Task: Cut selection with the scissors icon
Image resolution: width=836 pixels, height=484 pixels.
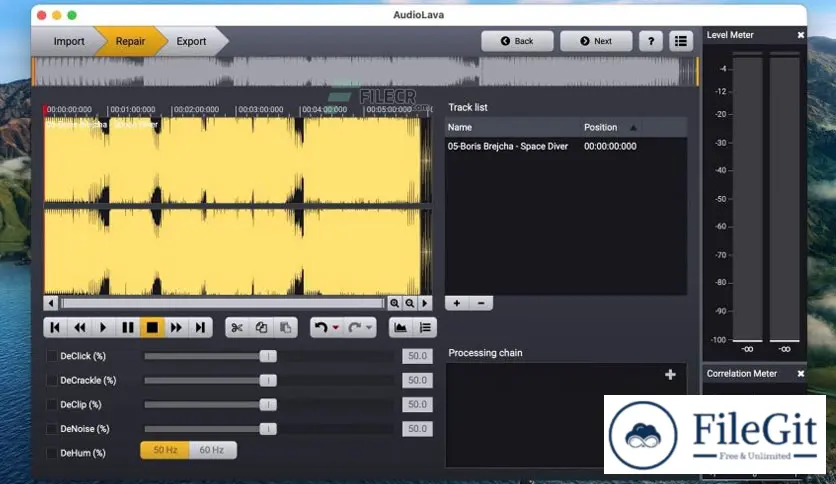Action: tap(237, 327)
